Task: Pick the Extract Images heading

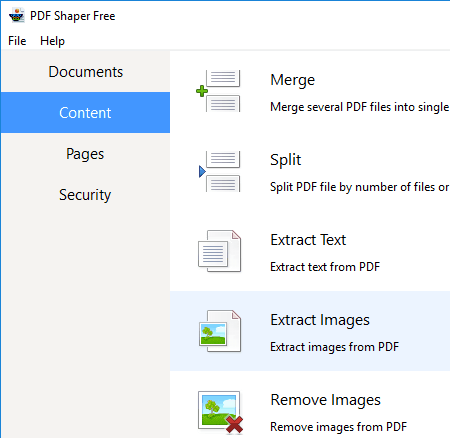Action: 320,320
